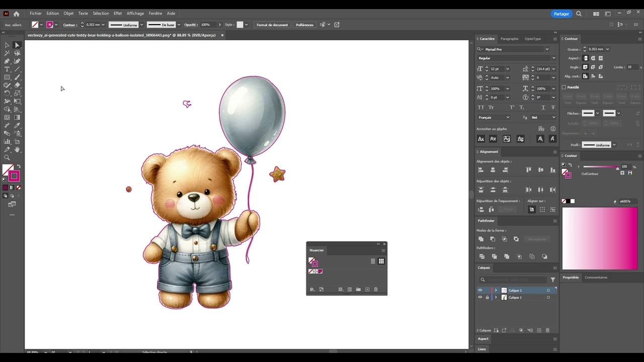Image resolution: width=644 pixels, height=362 pixels.
Task: Select the magenta swatch in Nuancier
Action: 320,271
